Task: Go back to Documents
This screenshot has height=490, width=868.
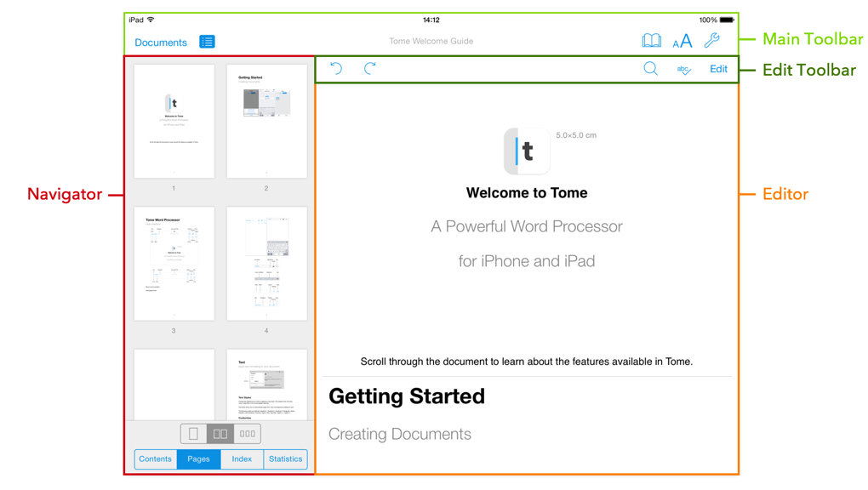Action: click(x=161, y=43)
